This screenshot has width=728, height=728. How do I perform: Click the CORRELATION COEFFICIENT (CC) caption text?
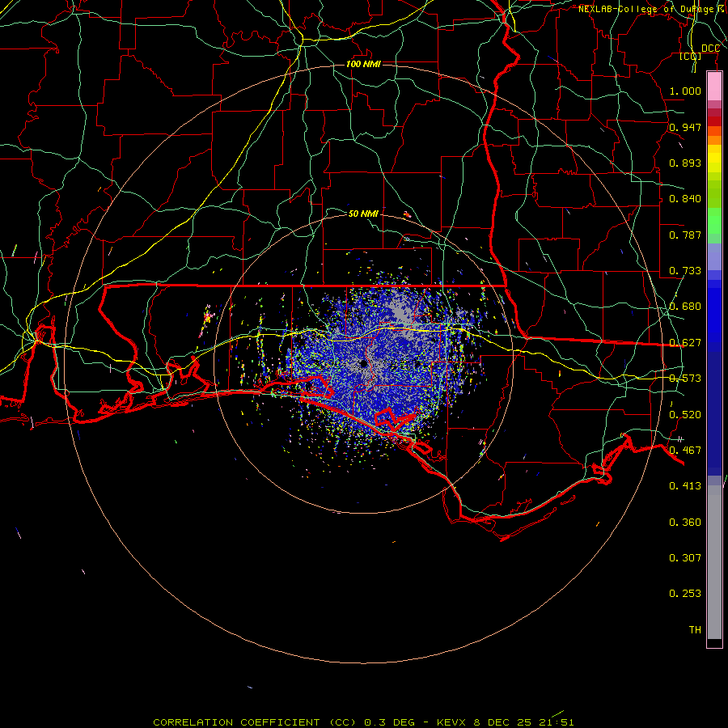point(255,722)
